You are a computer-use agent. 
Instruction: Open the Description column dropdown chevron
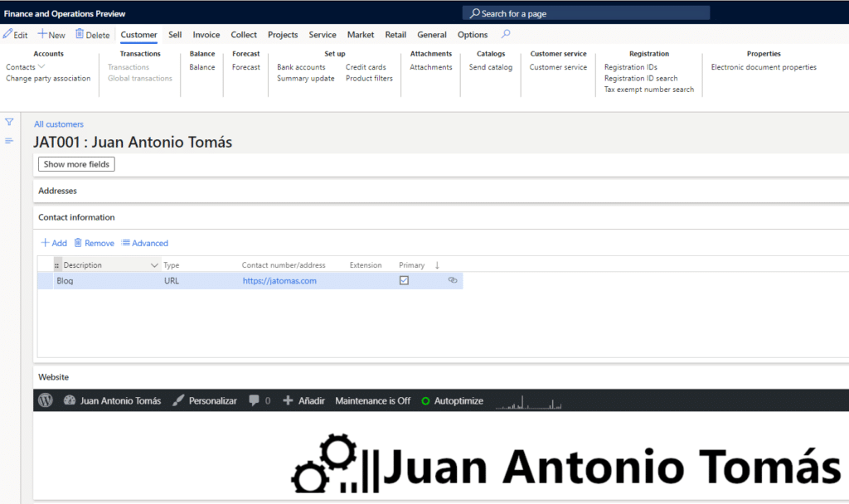[x=154, y=265]
